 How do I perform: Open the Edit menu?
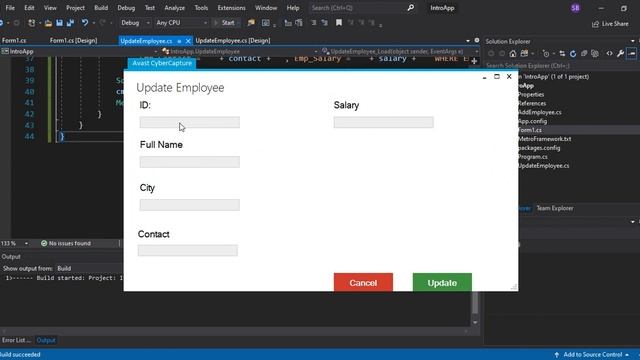[x=29, y=8]
